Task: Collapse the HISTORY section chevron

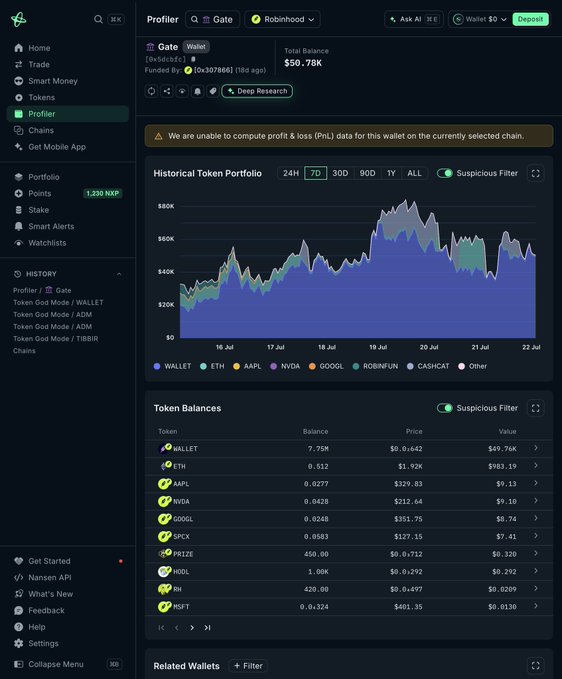Action: coord(119,274)
